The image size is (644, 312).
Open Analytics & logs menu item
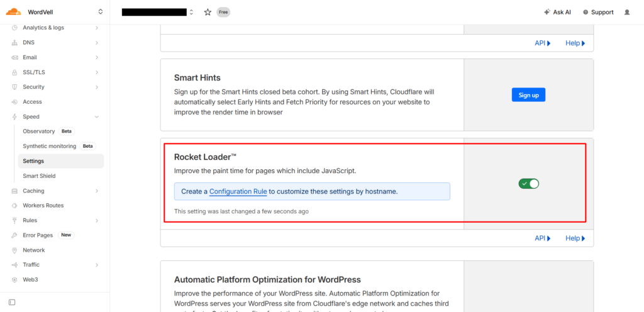coord(43,28)
